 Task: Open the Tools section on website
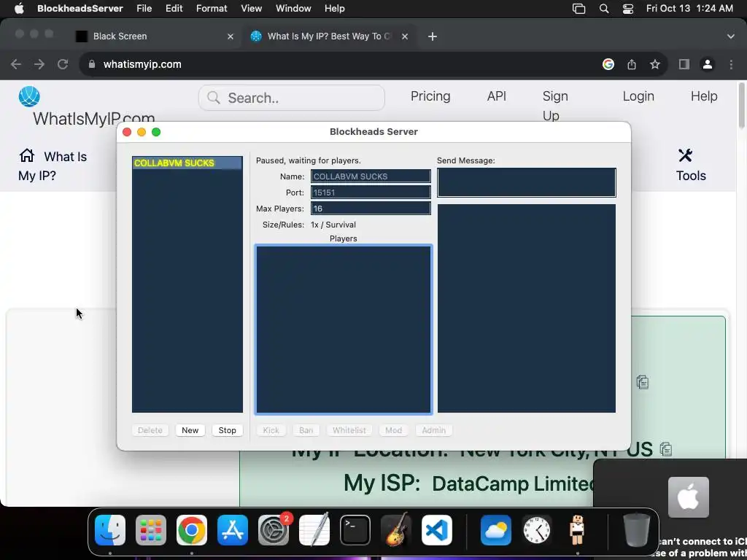690,166
